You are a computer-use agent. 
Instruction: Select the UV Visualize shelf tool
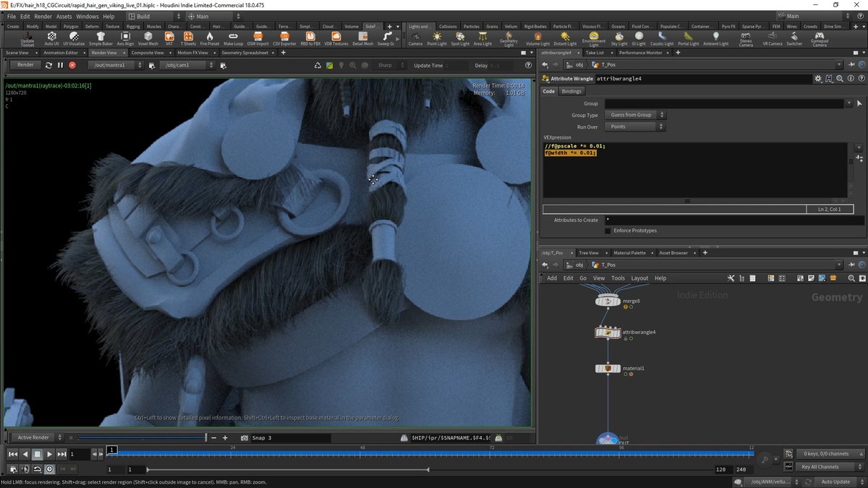click(x=75, y=38)
